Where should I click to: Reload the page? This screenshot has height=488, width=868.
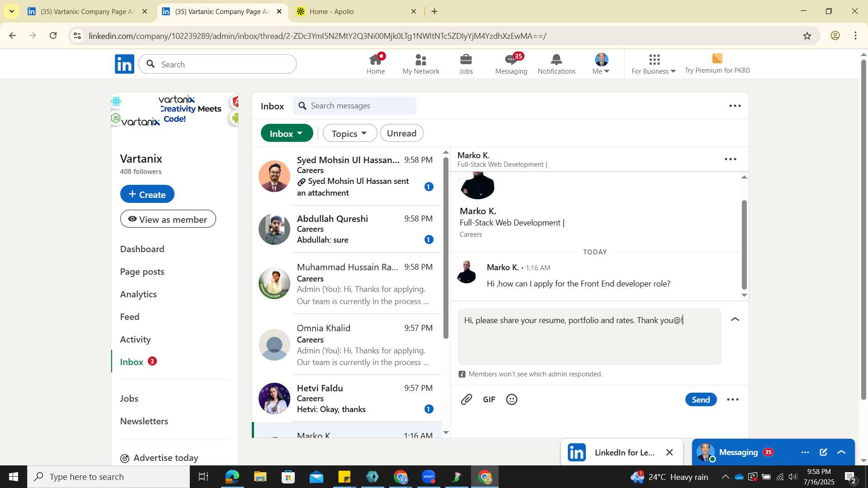[53, 36]
